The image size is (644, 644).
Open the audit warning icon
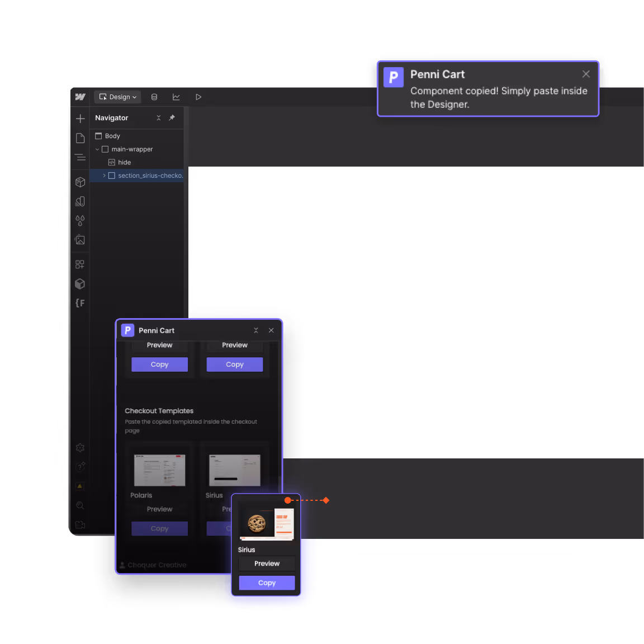point(80,486)
